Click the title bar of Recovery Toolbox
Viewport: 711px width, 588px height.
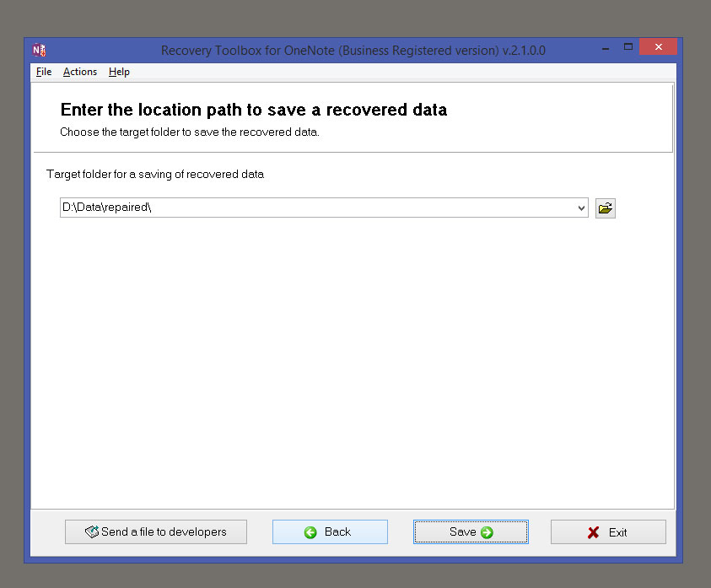(x=354, y=50)
